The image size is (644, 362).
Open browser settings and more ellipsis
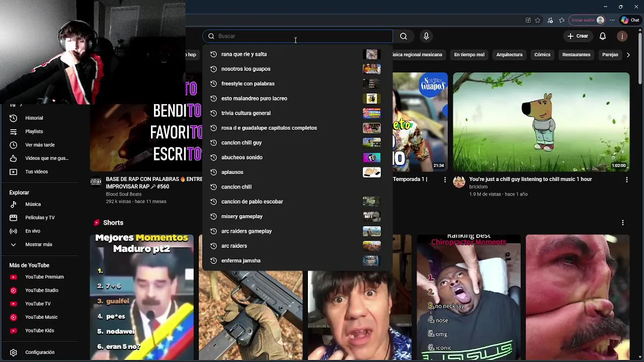[x=612, y=20]
